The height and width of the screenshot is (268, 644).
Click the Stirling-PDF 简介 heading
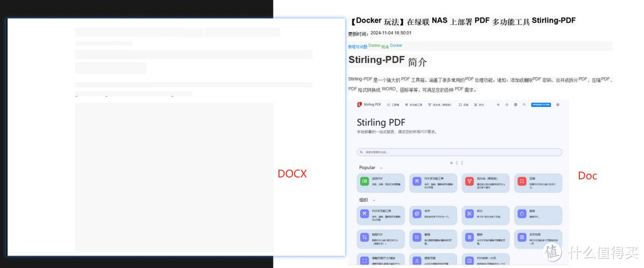[388, 61]
